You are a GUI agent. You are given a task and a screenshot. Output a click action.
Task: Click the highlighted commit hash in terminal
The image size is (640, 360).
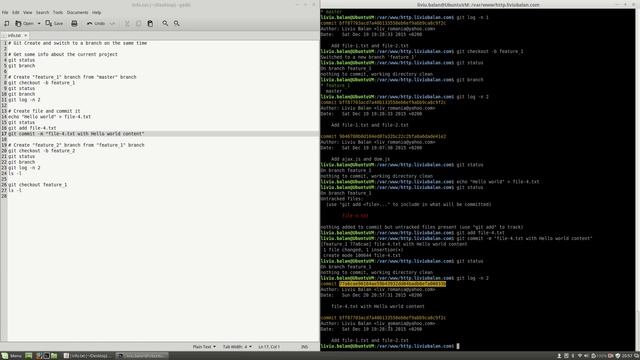point(392,284)
